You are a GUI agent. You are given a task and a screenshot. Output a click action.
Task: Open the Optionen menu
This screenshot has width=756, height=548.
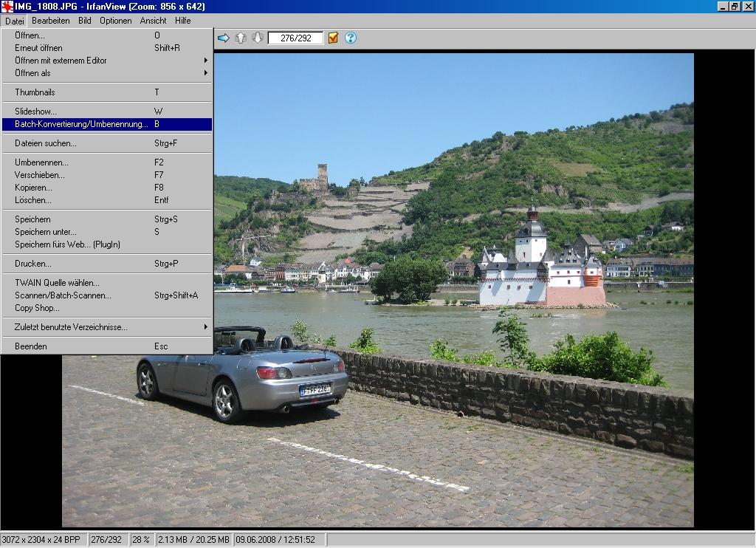click(x=115, y=21)
